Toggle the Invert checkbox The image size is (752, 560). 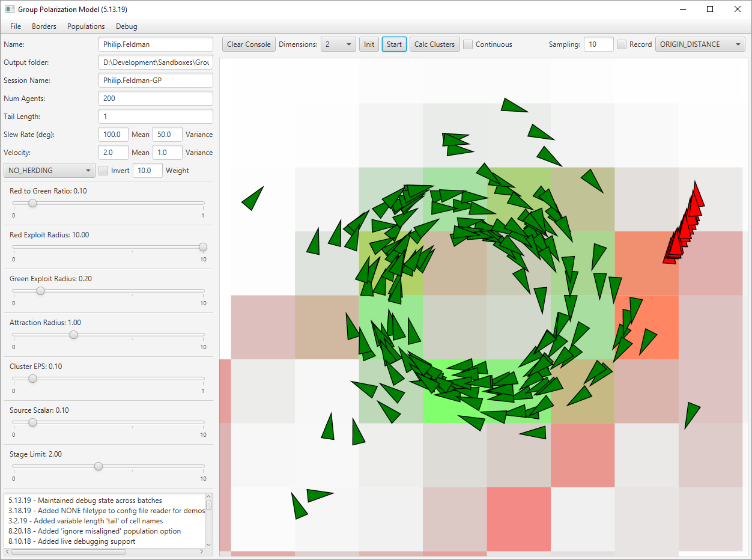point(103,171)
